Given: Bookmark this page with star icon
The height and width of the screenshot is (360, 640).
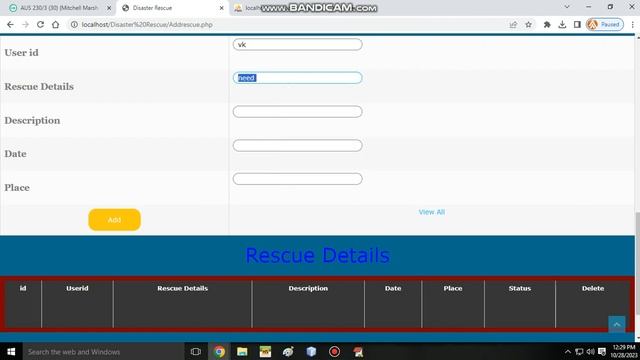Looking at the screenshot, I should coord(529,24).
